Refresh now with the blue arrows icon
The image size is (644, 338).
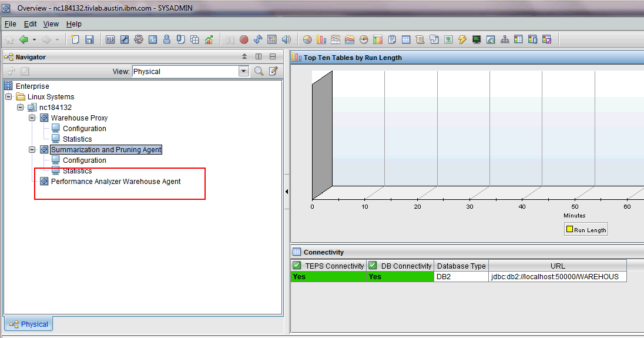258,39
